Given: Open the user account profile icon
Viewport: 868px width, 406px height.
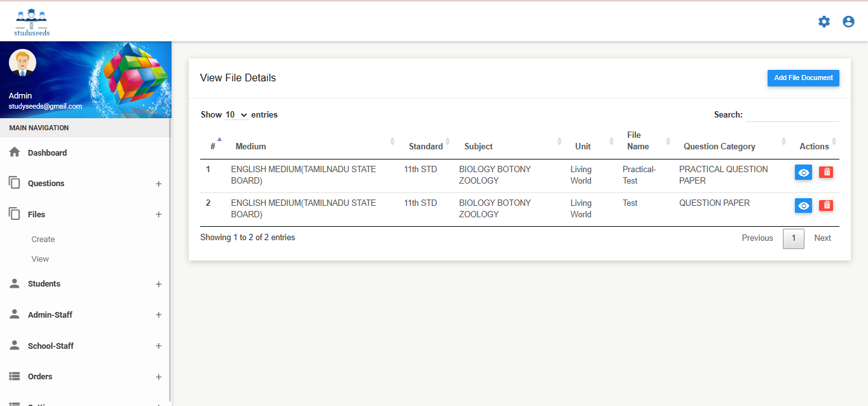Looking at the screenshot, I should click(848, 22).
